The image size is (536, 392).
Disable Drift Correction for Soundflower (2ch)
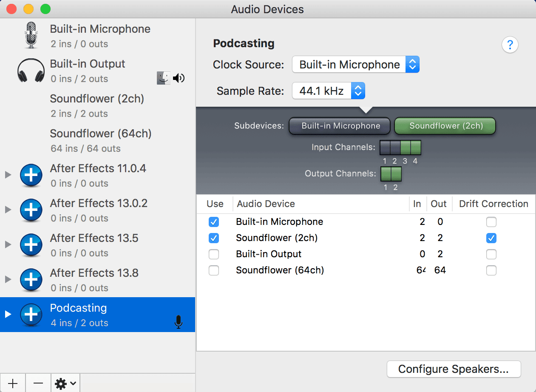(491, 238)
